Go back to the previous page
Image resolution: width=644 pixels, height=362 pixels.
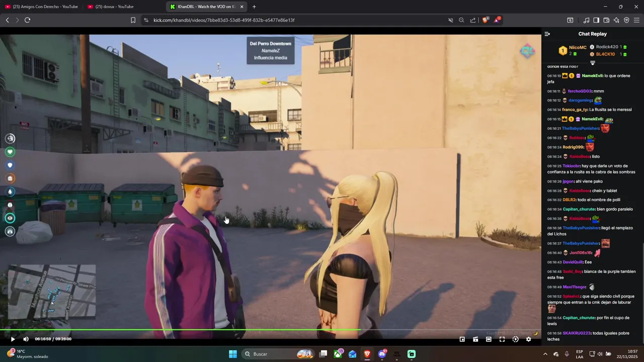(x=7, y=20)
